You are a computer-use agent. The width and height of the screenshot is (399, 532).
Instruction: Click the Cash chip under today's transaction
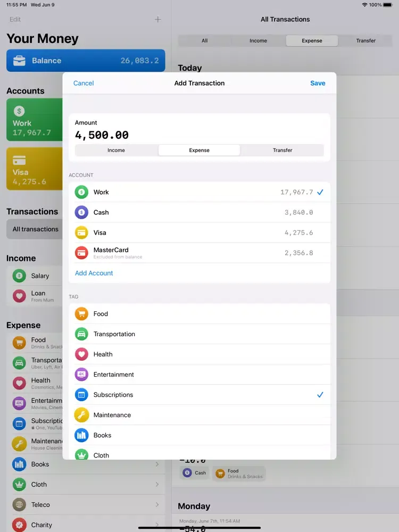(x=195, y=472)
